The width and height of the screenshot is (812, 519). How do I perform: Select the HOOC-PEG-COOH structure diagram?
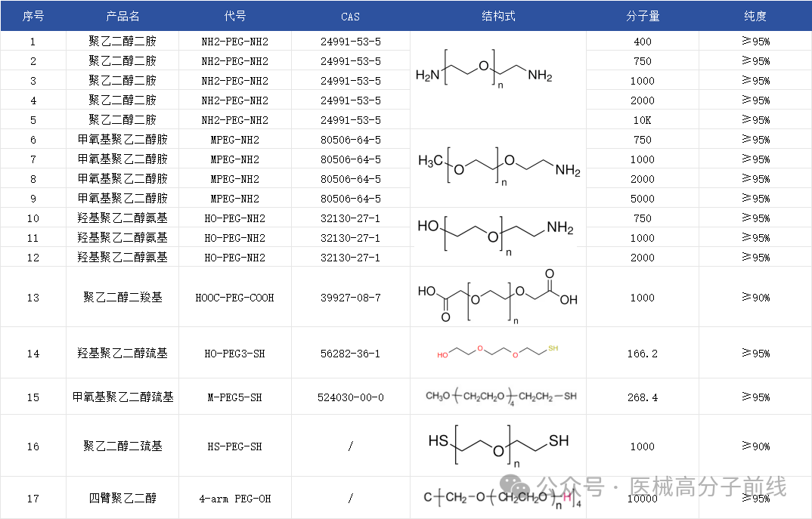497,296
